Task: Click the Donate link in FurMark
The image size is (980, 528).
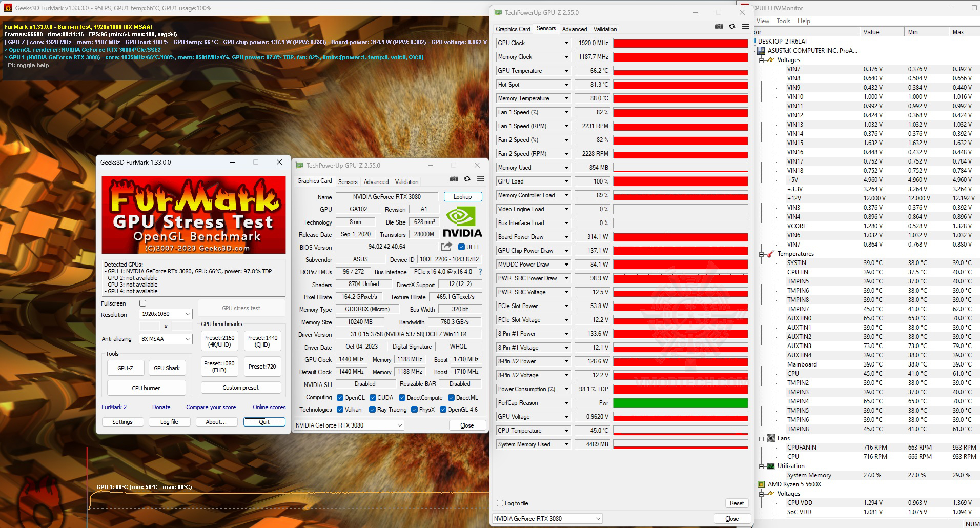Action: coord(161,407)
